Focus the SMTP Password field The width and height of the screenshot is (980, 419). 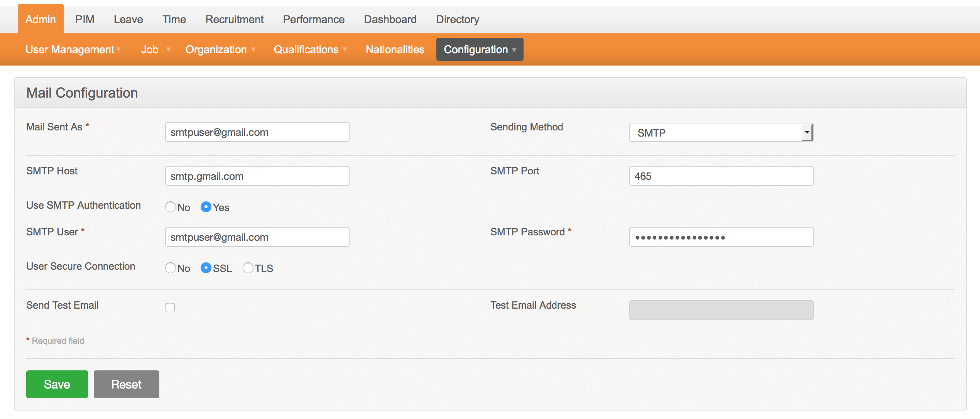click(x=721, y=237)
